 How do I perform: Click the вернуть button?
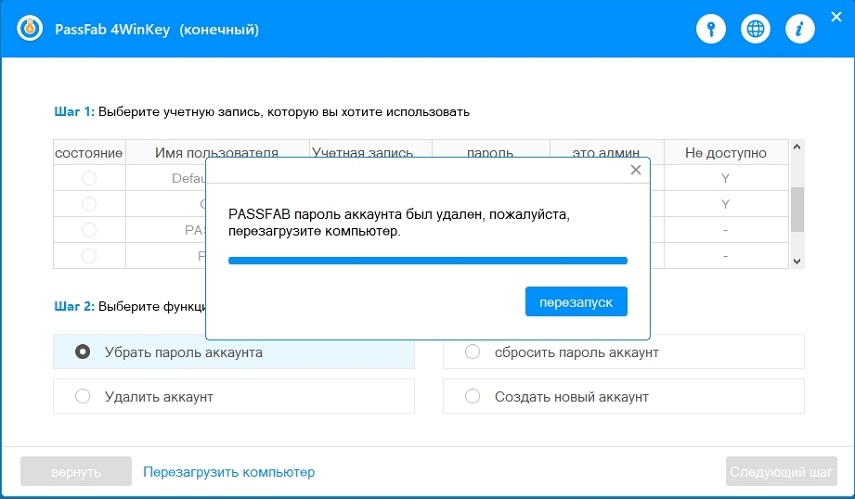(x=76, y=471)
